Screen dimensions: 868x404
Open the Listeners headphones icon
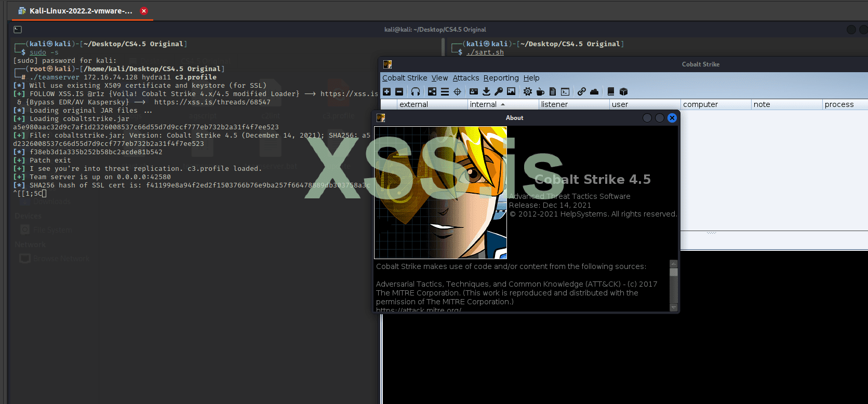click(x=416, y=92)
